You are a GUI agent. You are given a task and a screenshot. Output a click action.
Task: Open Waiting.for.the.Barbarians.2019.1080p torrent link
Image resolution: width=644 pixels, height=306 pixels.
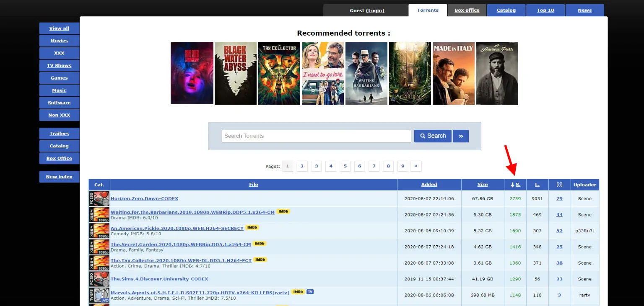coord(192,212)
